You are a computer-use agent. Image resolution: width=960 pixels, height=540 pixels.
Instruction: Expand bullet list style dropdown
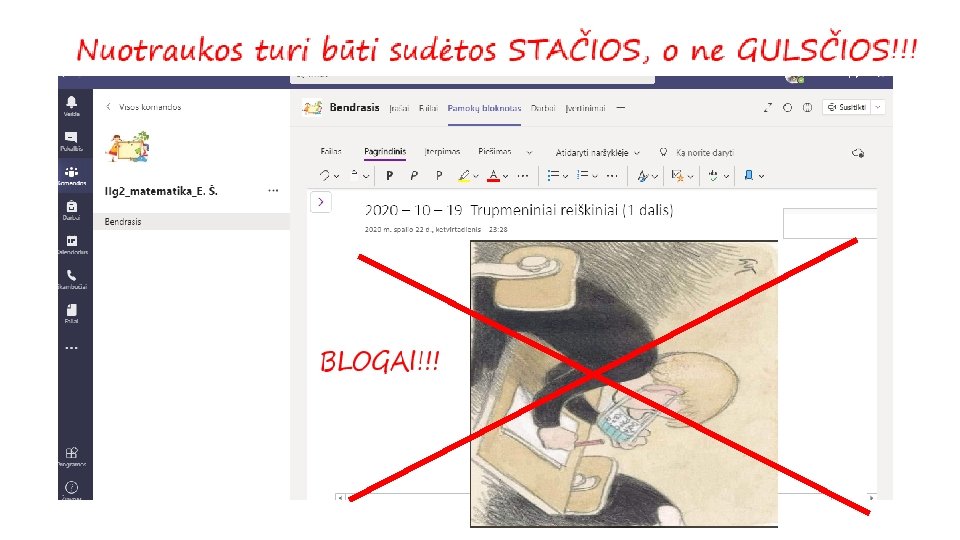(565, 176)
